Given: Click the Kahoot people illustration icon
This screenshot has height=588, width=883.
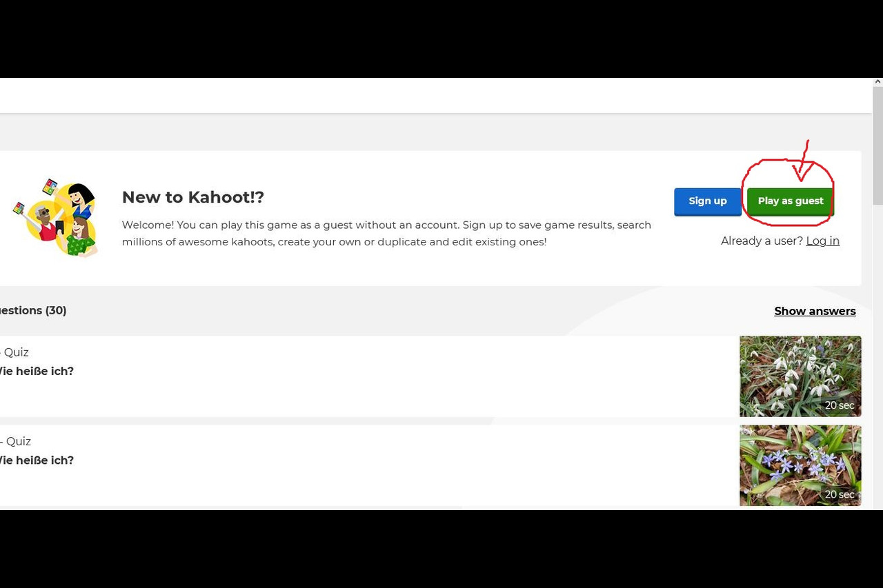Looking at the screenshot, I should tap(55, 217).
